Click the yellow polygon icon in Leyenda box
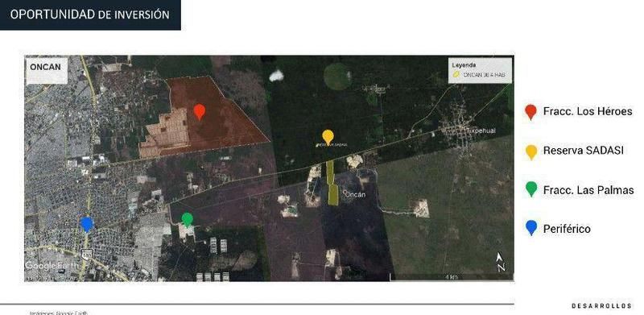Image resolution: width=644 pixels, height=315 pixels. 456,75
